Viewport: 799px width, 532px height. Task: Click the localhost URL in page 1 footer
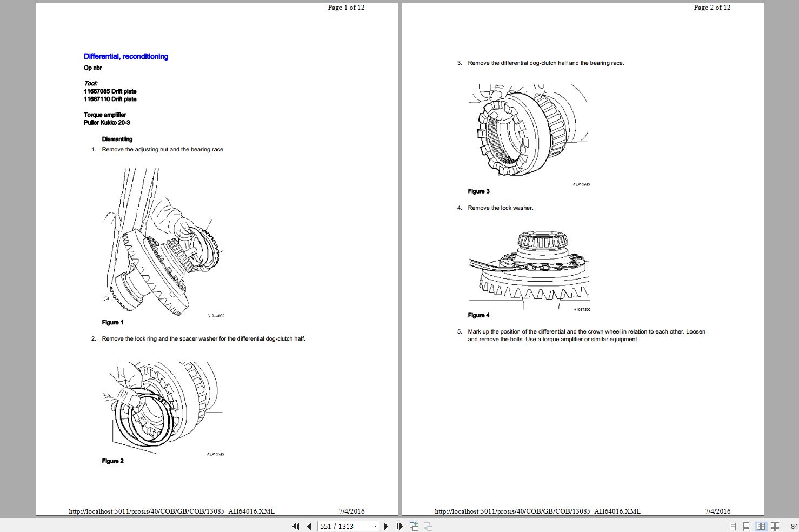tap(171, 511)
